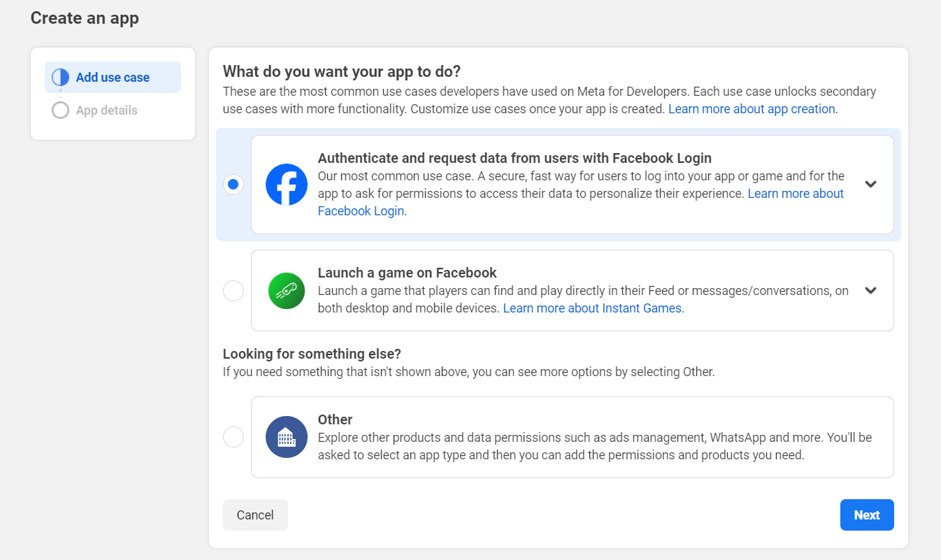Expand the Launch a game chevron
The height and width of the screenshot is (560, 941).
coord(870,290)
